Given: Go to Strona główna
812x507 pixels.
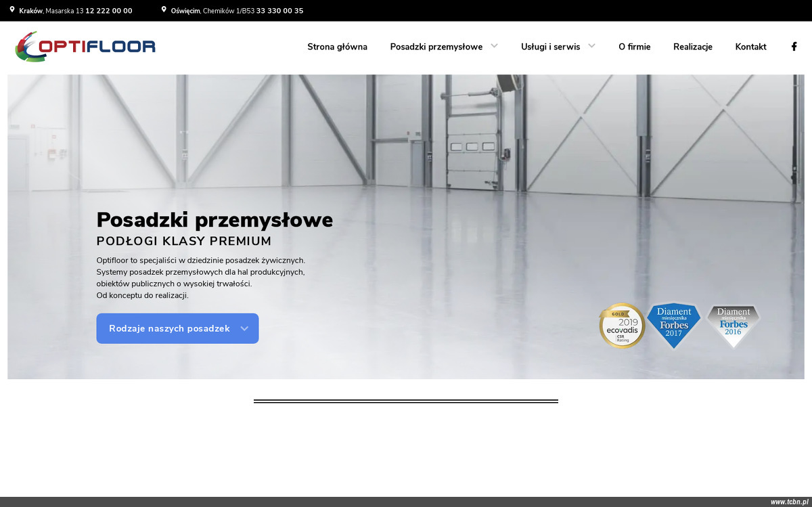Looking at the screenshot, I should click(x=337, y=47).
